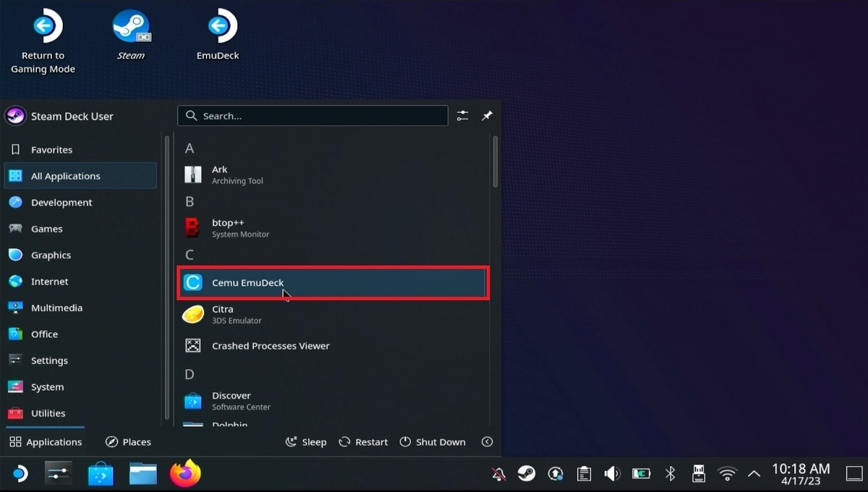Open the clipboard tray icon
868x492 pixels.
[584, 474]
